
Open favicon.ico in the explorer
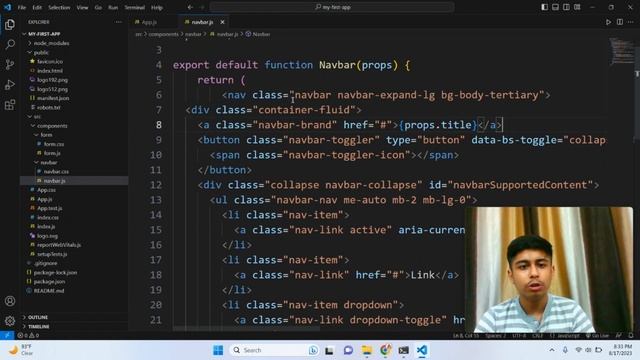click(50, 61)
